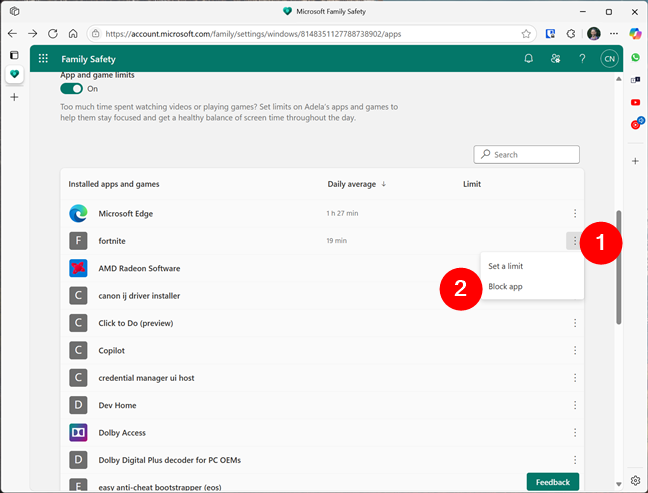Go back to the previous page

point(12,33)
